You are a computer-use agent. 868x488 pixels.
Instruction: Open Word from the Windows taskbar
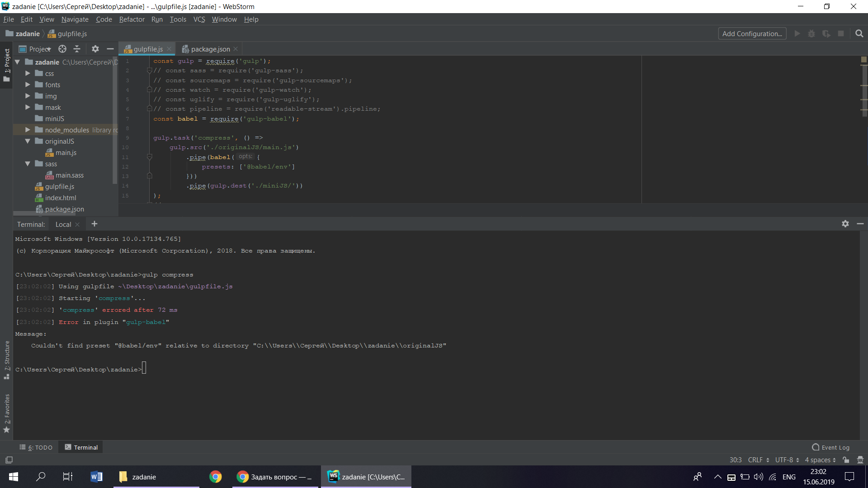[96, 477]
